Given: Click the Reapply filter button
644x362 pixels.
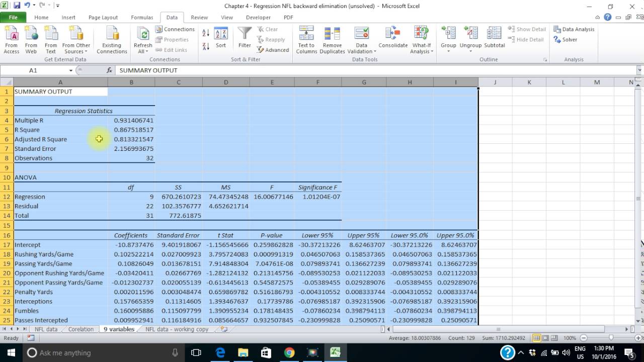Looking at the screenshot, I should pos(271,40).
